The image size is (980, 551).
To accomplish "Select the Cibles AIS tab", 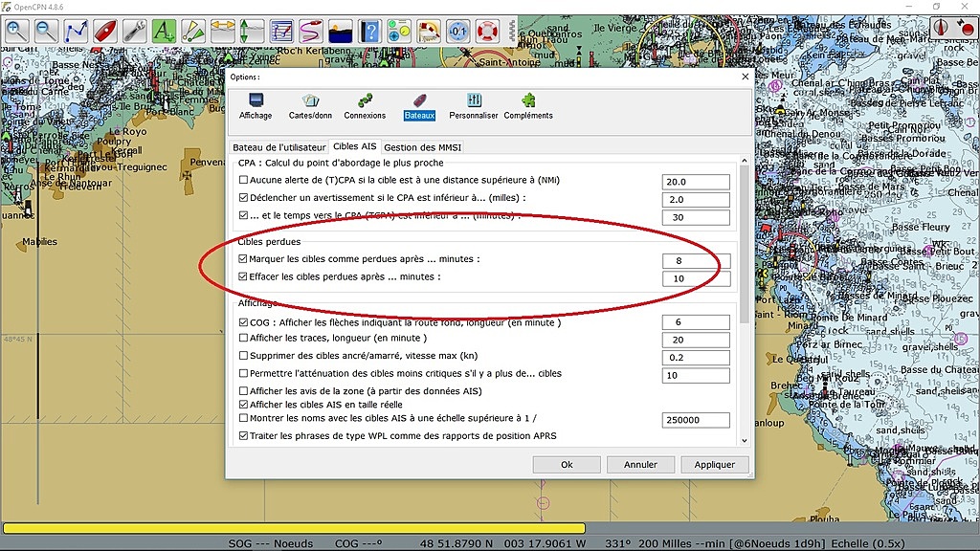I will (354, 146).
